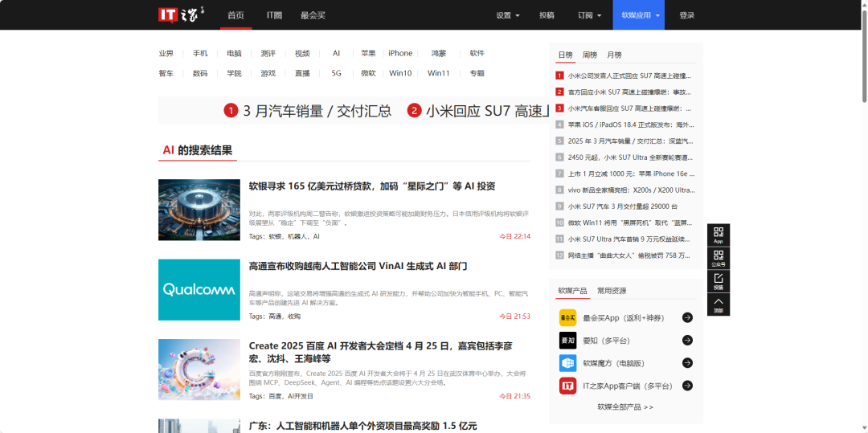
Task: Click 软媒全部产品 >> link
Action: coord(625,407)
